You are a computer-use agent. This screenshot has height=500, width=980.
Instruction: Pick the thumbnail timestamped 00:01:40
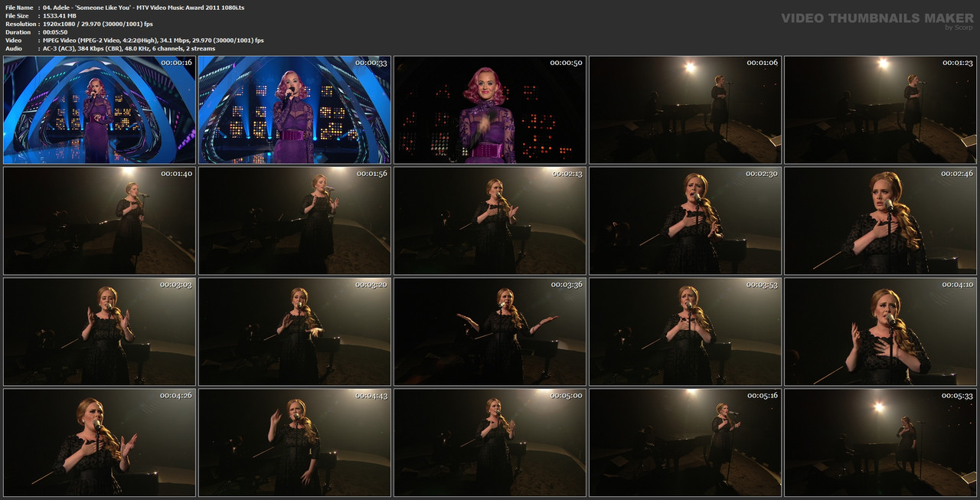[x=100, y=221]
